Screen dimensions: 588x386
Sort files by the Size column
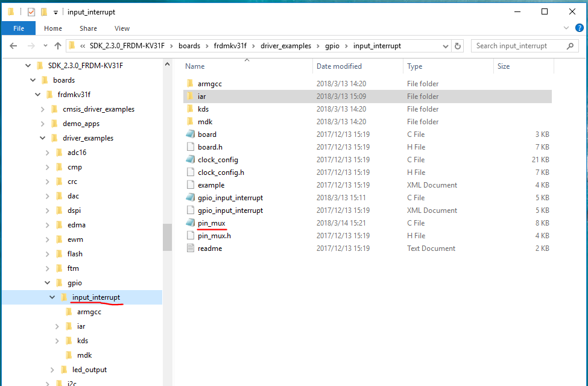pos(504,66)
